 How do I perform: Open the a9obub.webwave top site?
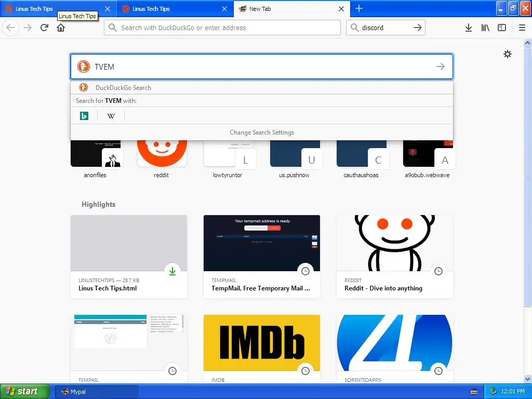[x=428, y=159]
